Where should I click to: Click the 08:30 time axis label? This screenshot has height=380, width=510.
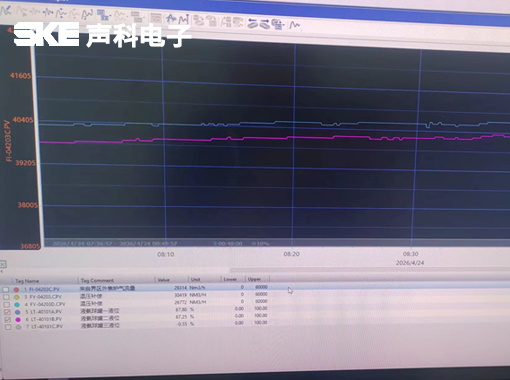(x=410, y=254)
